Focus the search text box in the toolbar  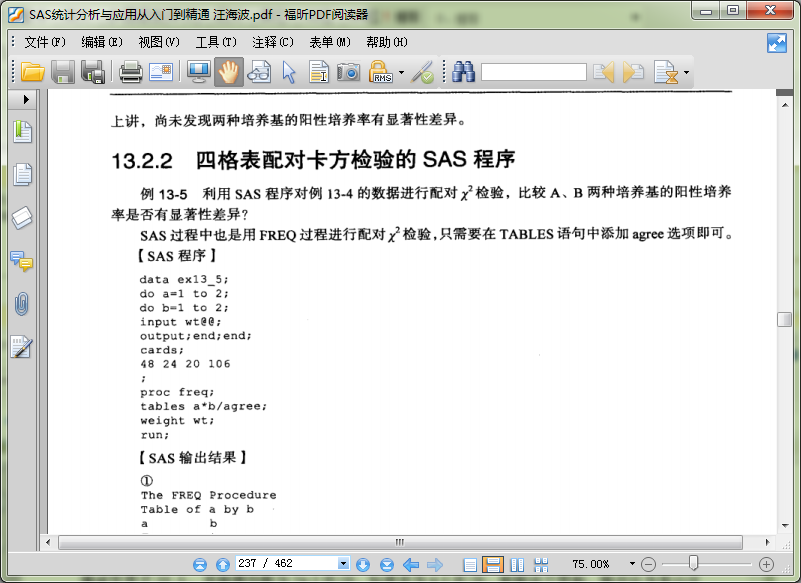coord(533,72)
